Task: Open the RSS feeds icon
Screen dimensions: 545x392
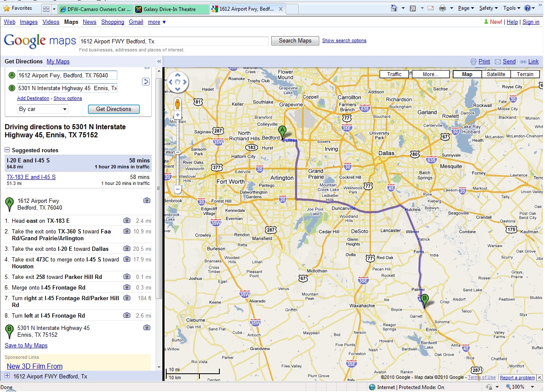Action: (412, 8)
